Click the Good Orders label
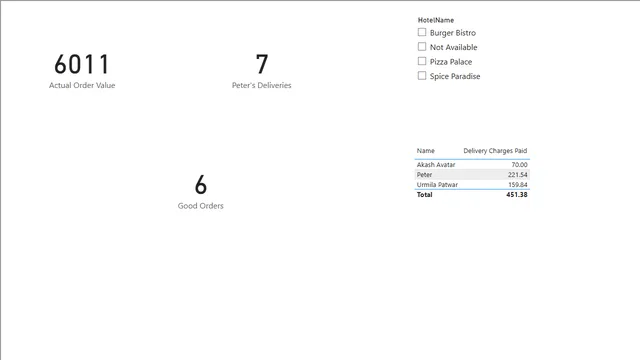Screen dimensions: 640x360 point(200,206)
